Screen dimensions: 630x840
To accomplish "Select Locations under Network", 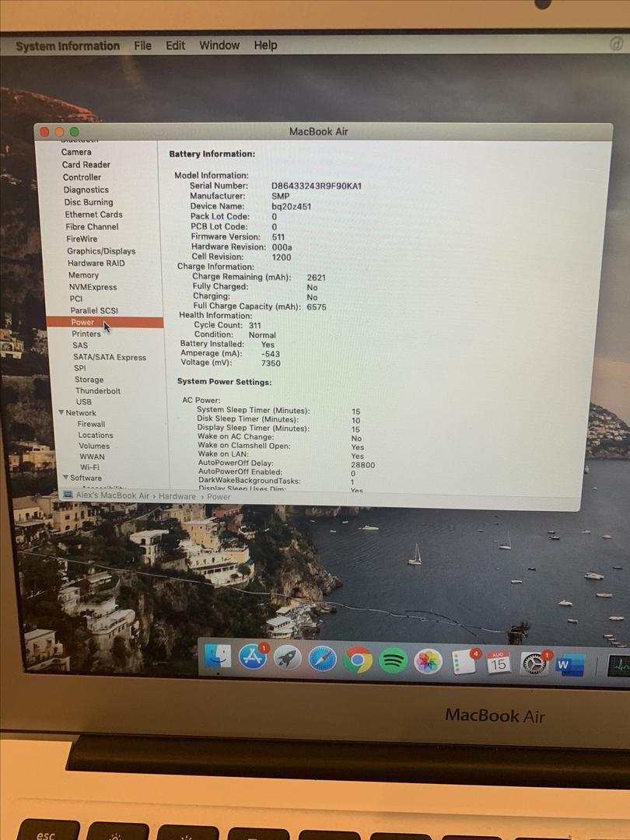I will point(96,435).
